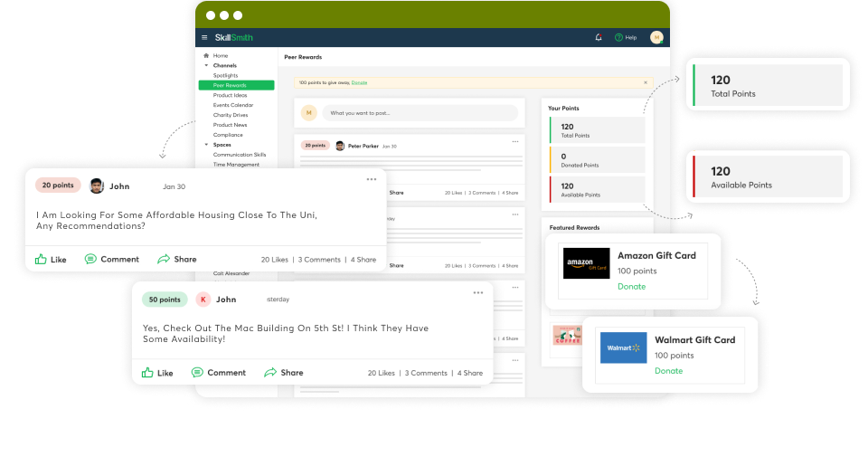This screenshot has width=868, height=476.
Task: Open the Product Ideas channel
Action: click(231, 95)
